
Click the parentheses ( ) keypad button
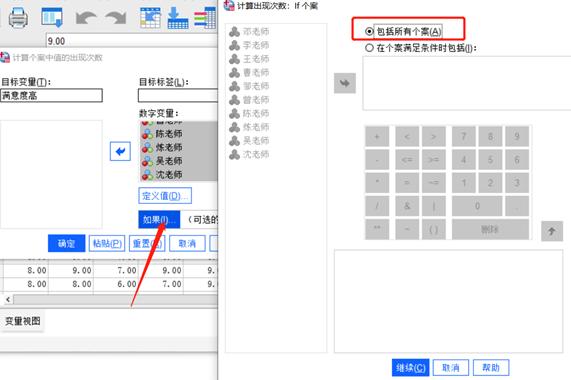tap(433, 229)
